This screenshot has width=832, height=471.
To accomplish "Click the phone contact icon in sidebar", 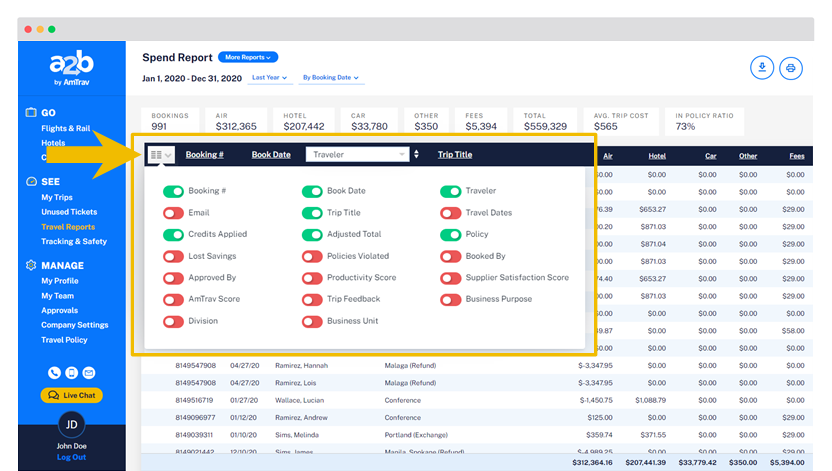I will (54, 373).
